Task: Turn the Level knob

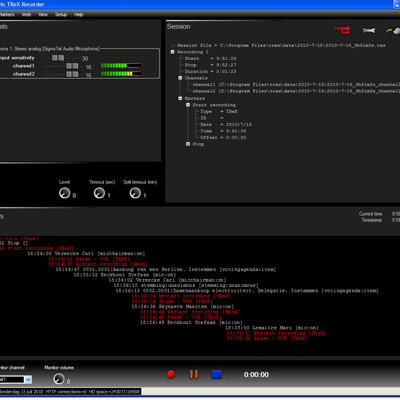Action: [64, 193]
